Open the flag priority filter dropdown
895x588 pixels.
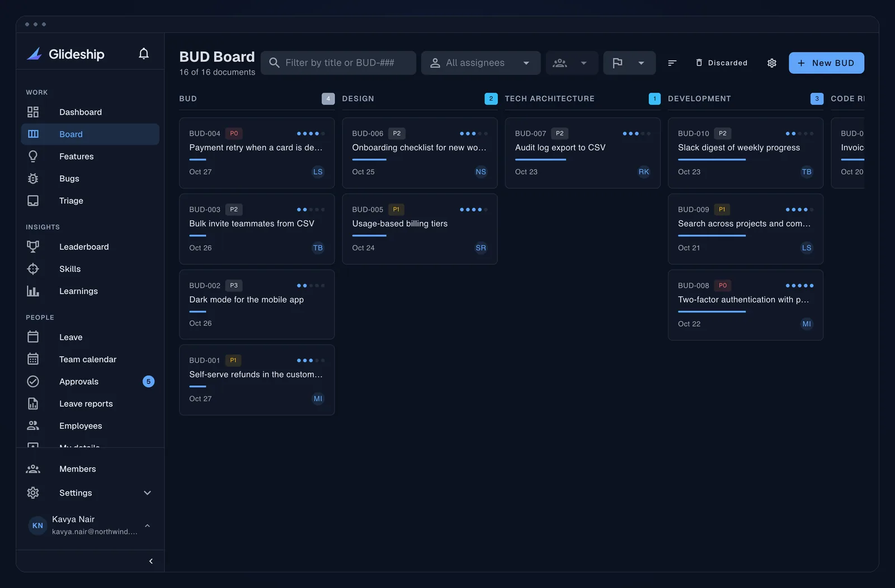click(629, 63)
